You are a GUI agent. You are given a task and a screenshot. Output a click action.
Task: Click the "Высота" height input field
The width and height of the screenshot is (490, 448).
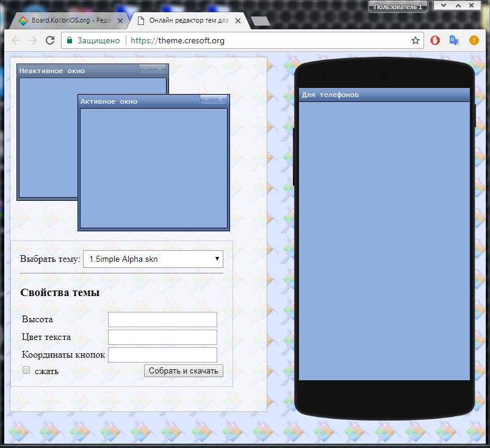(x=162, y=319)
